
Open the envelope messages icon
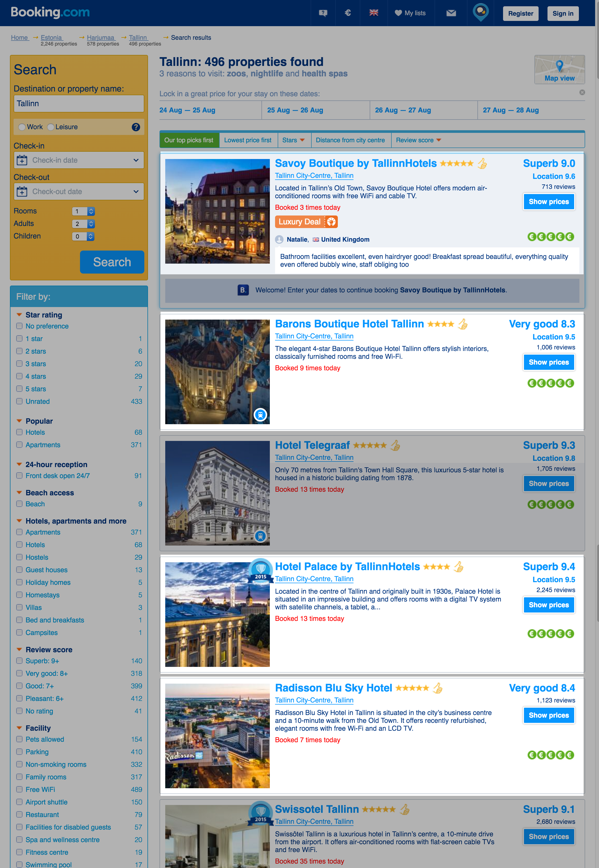pyautogui.click(x=451, y=13)
